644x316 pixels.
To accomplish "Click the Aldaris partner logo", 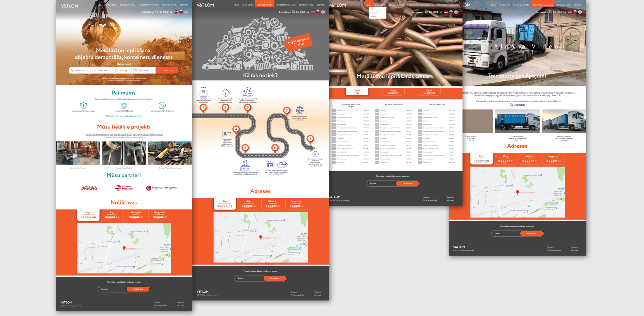I will (89, 188).
